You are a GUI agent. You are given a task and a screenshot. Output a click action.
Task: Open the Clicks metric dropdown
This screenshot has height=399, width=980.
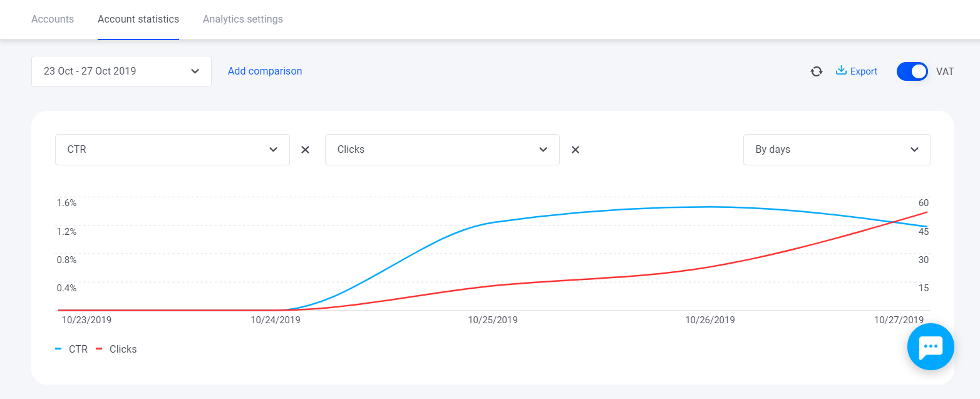(x=442, y=150)
